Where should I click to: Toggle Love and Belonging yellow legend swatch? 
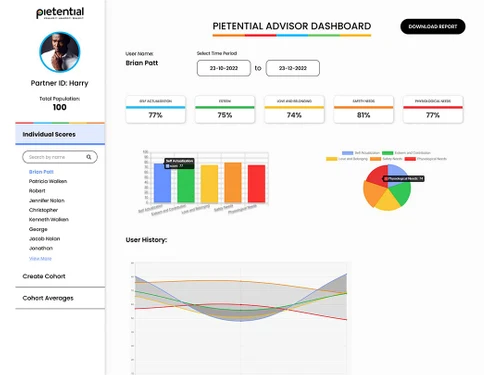point(331,159)
